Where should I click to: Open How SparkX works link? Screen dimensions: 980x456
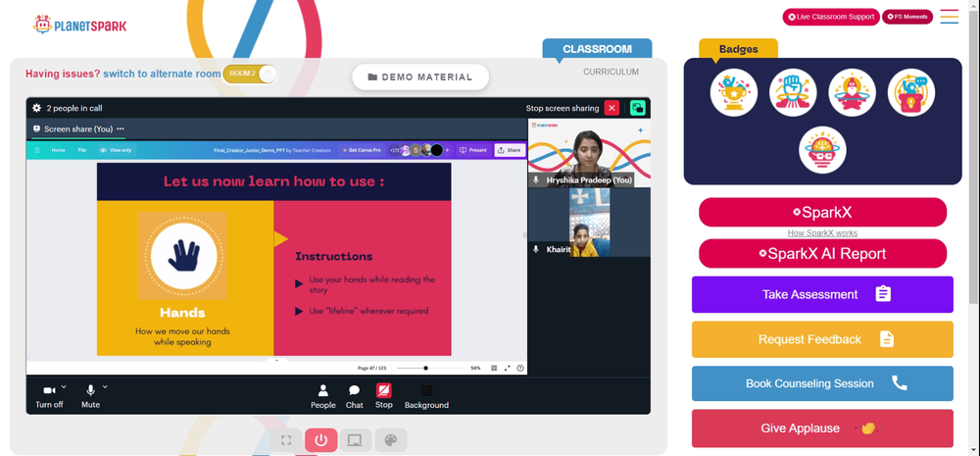(x=822, y=232)
